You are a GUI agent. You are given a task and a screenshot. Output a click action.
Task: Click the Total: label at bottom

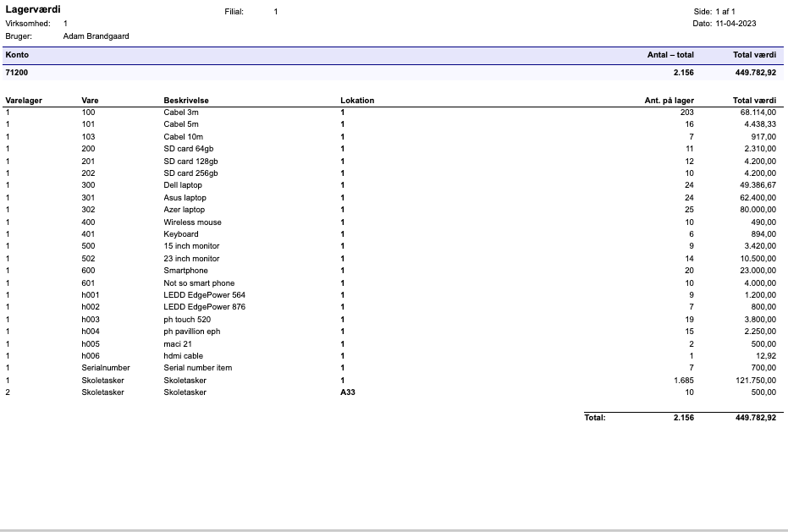pyautogui.click(x=594, y=418)
